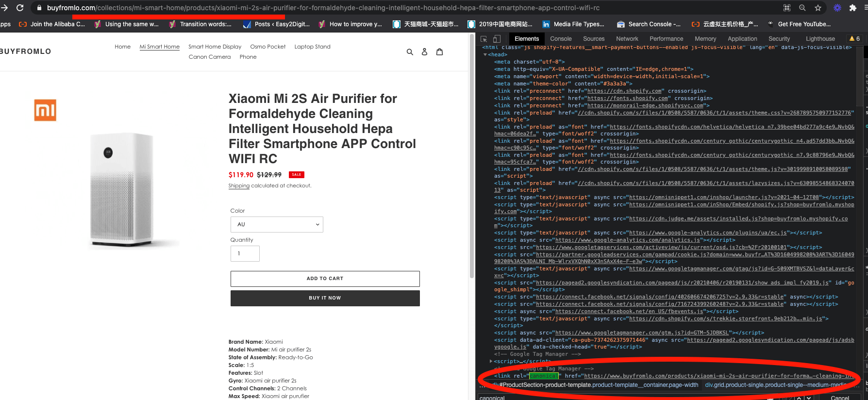Bookmark this page with the star icon
This screenshot has height=400, width=868.
coord(818,8)
